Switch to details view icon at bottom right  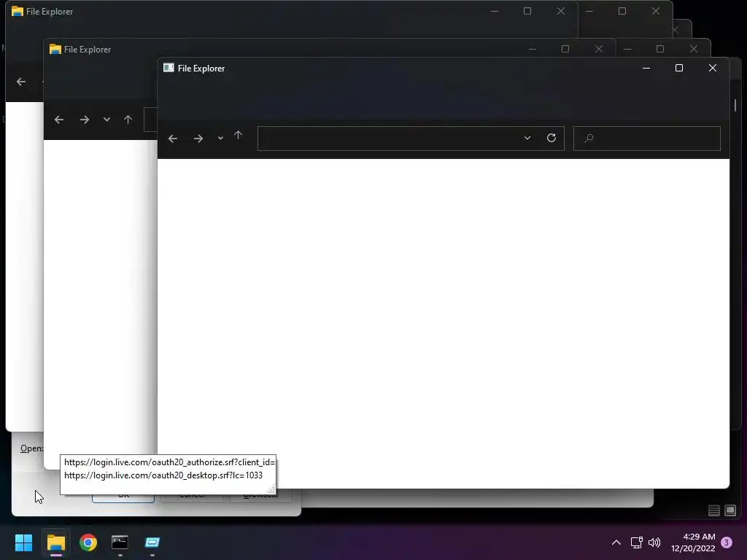(713, 511)
